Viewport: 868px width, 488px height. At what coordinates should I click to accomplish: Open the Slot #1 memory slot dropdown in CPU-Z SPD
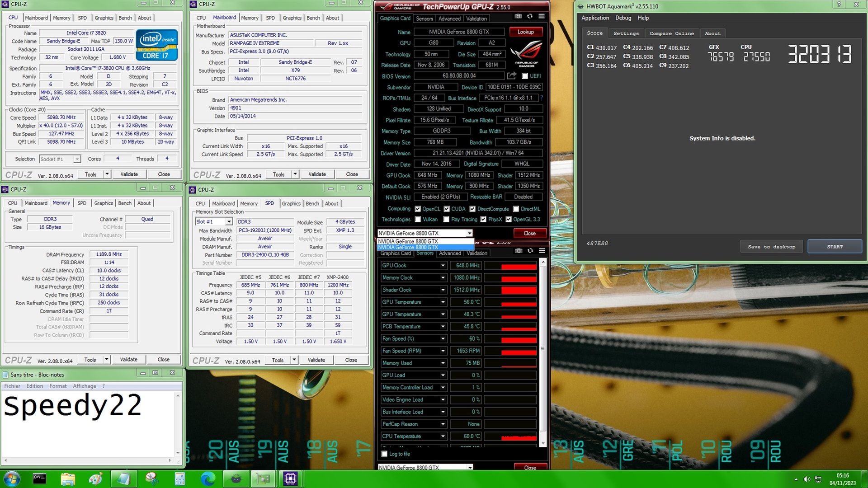coord(229,221)
